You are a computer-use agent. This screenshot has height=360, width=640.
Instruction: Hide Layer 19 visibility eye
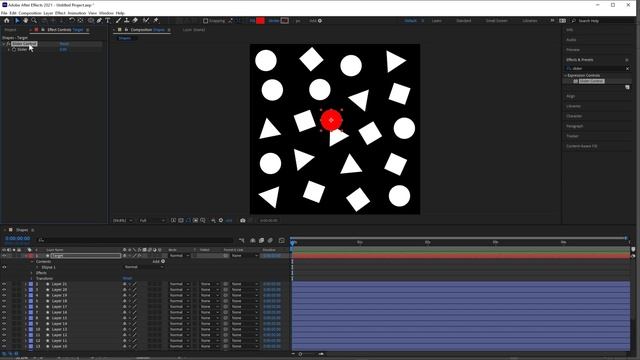[4, 296]
